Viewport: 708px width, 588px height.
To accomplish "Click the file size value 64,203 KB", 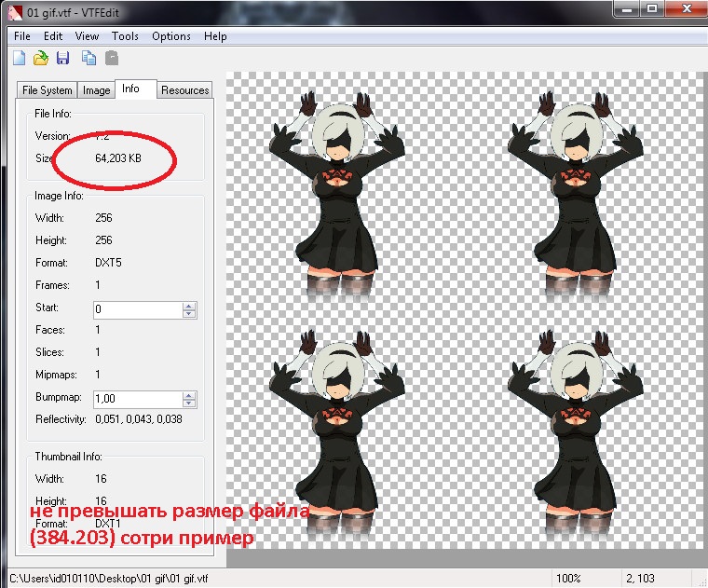I will 118,158.
